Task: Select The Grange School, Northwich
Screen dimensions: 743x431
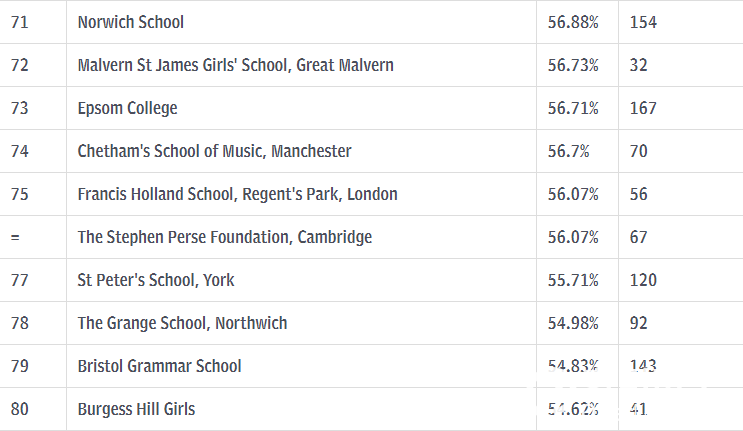Action: (182, 323)
